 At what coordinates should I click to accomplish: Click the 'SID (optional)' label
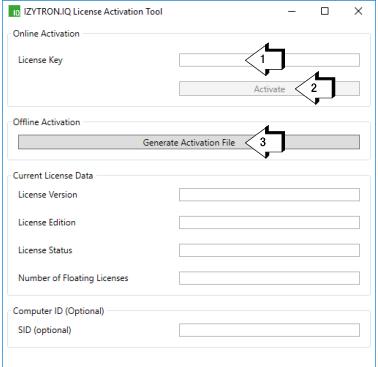pyautogui.click(x=45, y=330)
